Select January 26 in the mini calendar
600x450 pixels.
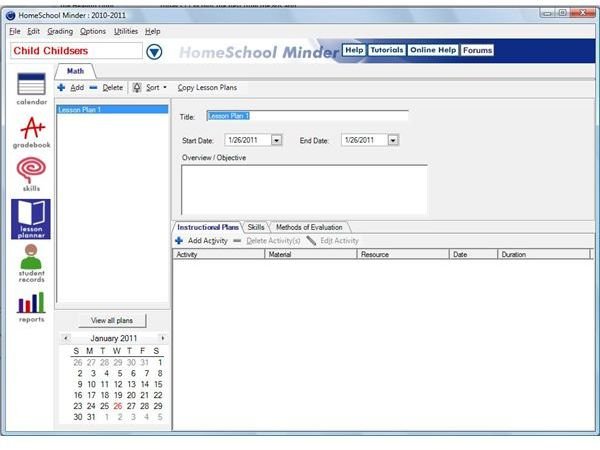click(x=118, y=406)
